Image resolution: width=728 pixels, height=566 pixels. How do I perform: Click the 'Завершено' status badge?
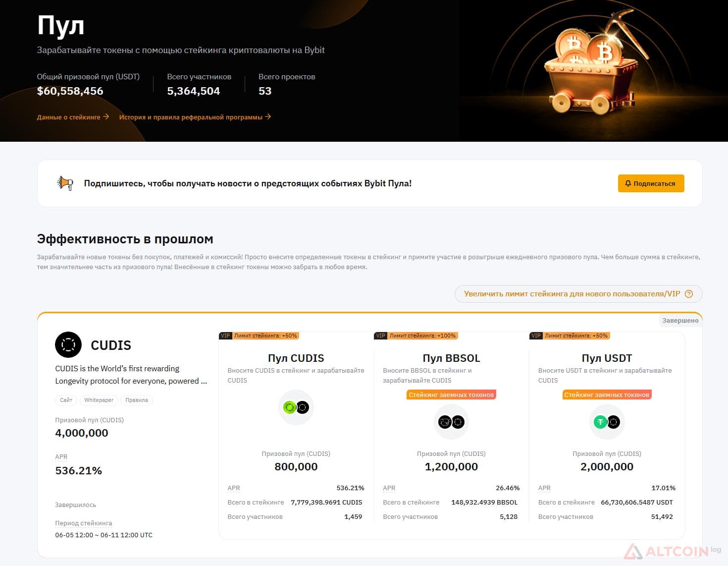680,321
